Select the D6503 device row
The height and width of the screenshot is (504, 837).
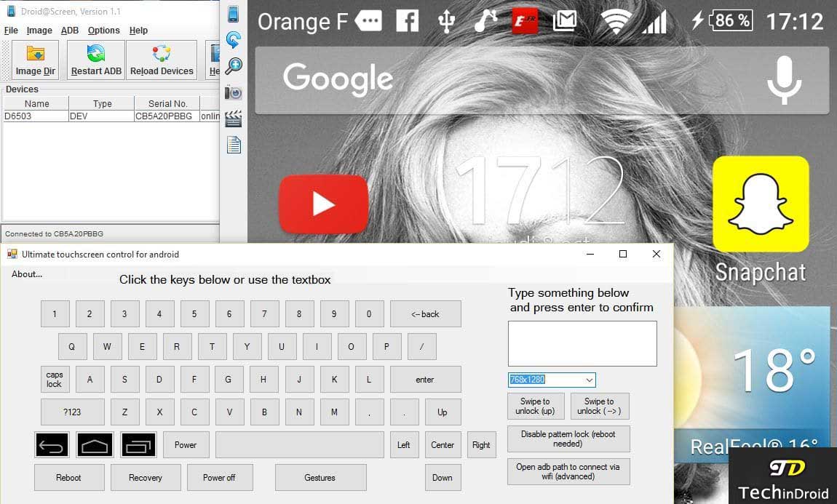click(111, 116)
